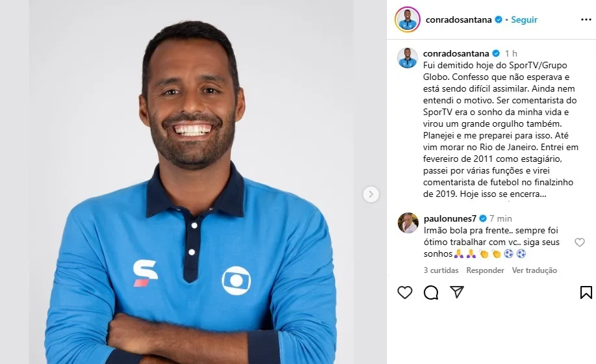
Task: Open the three-dot more options menu
Action: pyautogui.click(x=586, y=19)
